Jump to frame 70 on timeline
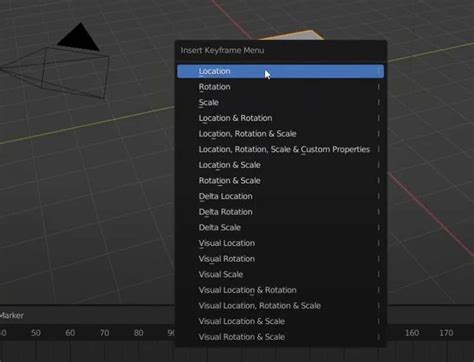 [104, 333]
